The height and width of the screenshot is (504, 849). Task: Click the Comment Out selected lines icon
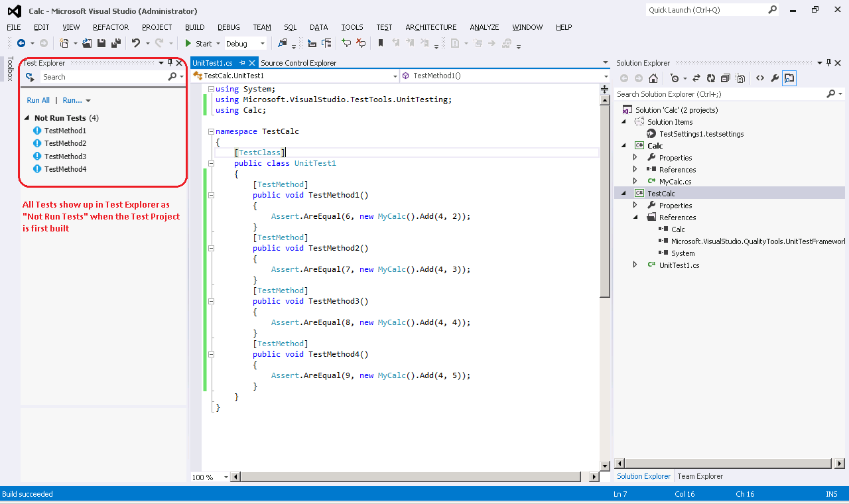[x=311, y=43]
